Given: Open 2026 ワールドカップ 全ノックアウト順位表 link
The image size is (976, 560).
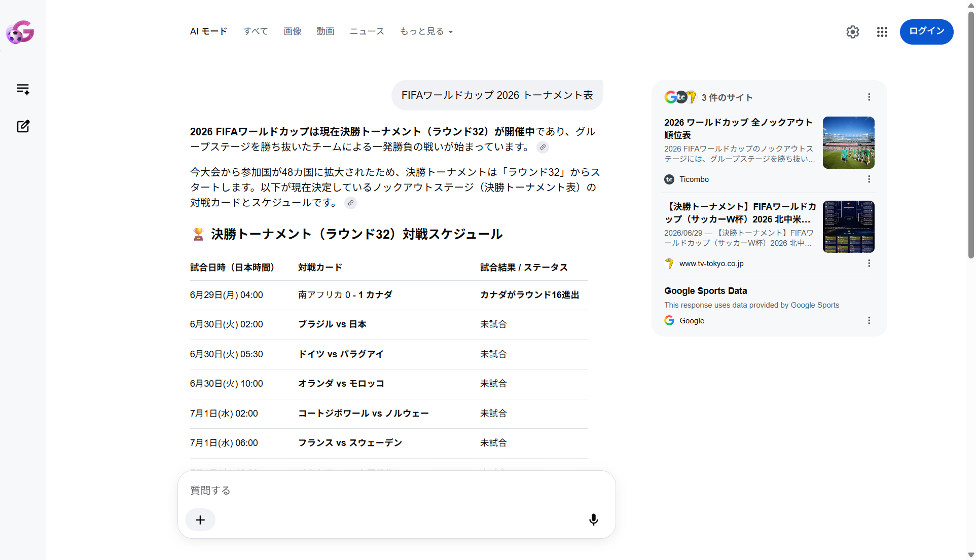Looking at the screenshot, I should click(x=738, y=129).
